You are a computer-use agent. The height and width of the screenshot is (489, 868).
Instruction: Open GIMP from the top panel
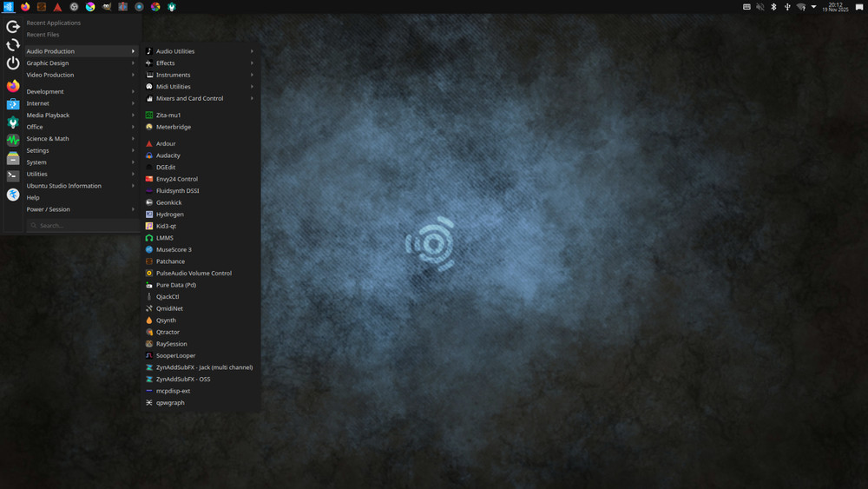click(x=107, y=7)
